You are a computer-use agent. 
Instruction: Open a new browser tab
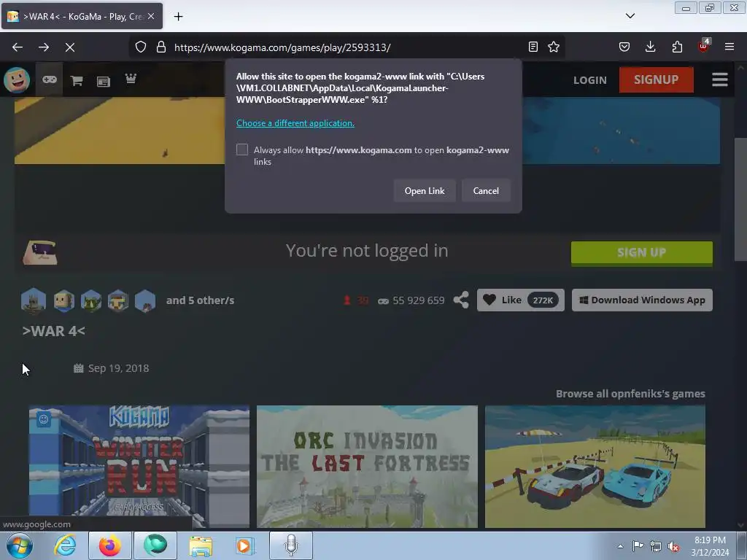[x=178, y=17]
